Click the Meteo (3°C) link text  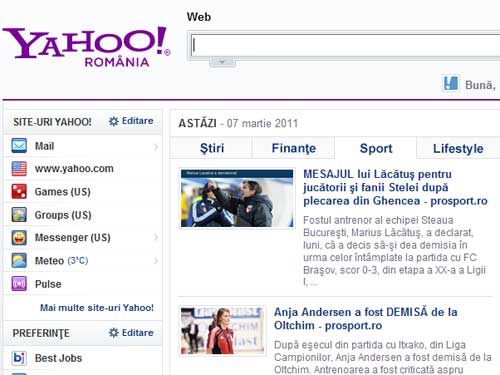(x=61, y=260)
